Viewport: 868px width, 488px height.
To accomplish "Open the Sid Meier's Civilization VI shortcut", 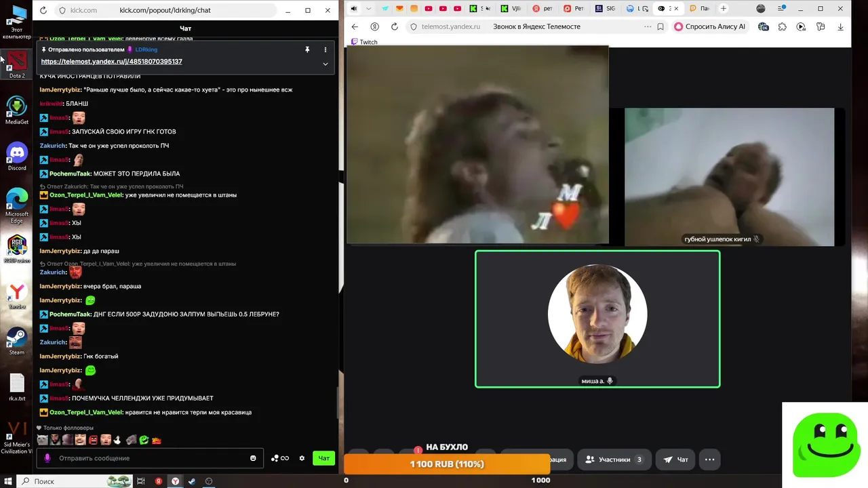I will 17,437.
